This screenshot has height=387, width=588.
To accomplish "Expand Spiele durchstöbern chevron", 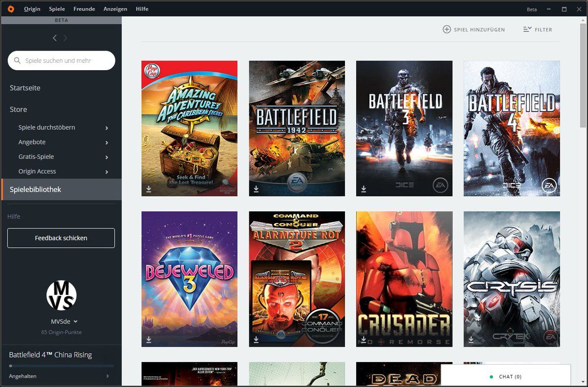I will point(107,128).
